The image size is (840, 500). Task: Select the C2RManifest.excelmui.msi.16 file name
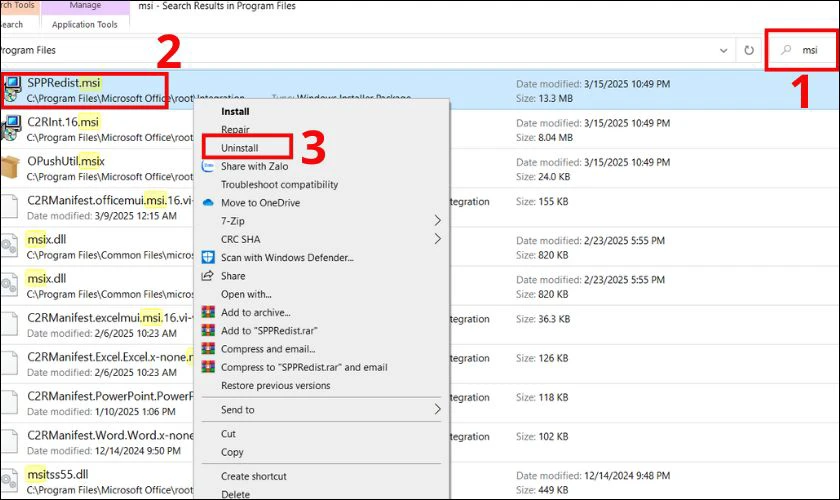[x=109, y=317]
